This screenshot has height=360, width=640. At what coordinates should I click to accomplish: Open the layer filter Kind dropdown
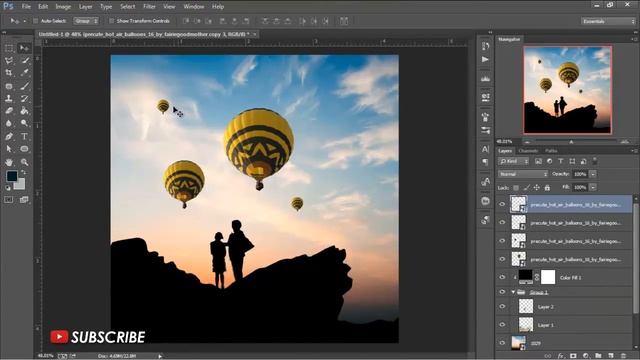coord(513,162)
